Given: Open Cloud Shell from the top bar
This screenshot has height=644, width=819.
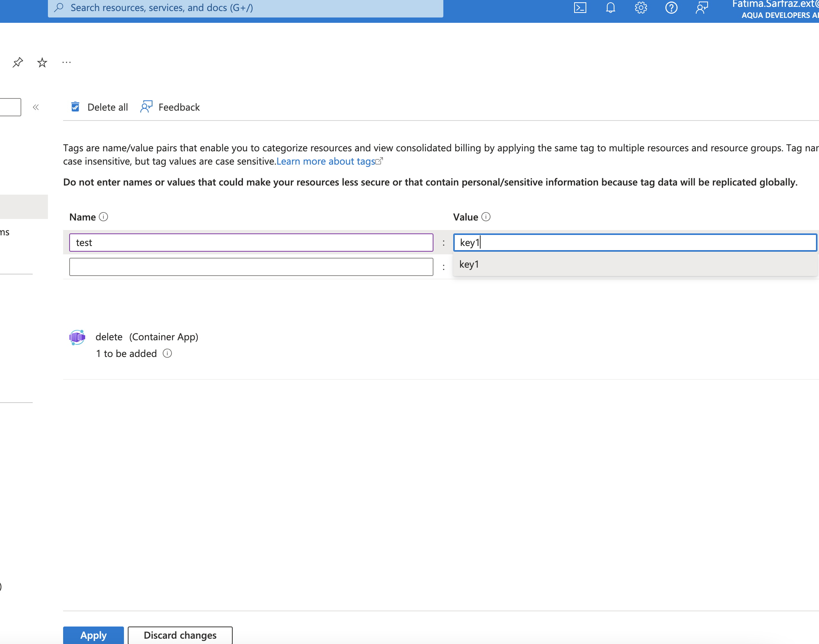Looking at the screenshot, I should (x=580, y=8).
